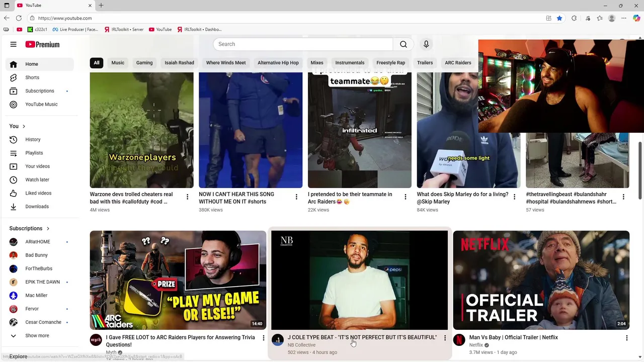Open Man Vs Baby trailer title

coord(513,337)
